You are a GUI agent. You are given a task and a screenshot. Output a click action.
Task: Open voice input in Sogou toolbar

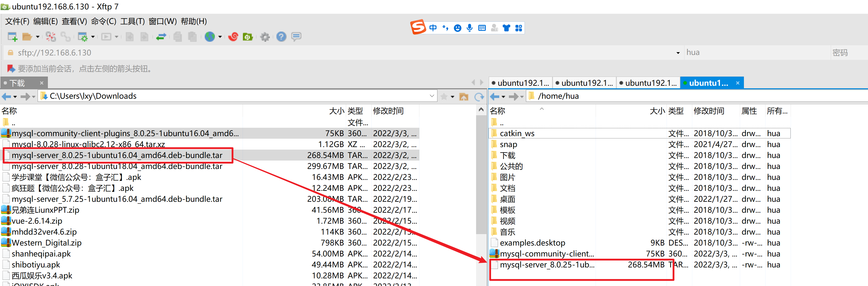coord(469,28)
